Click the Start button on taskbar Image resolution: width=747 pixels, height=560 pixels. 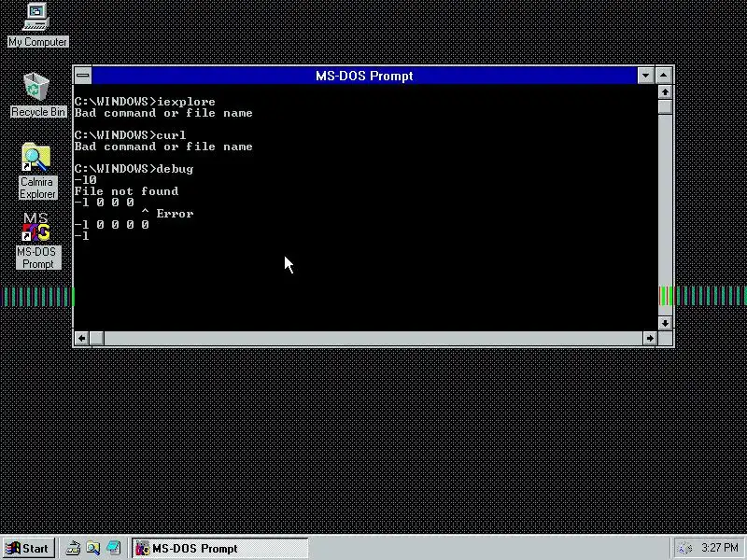click(28, 548)
